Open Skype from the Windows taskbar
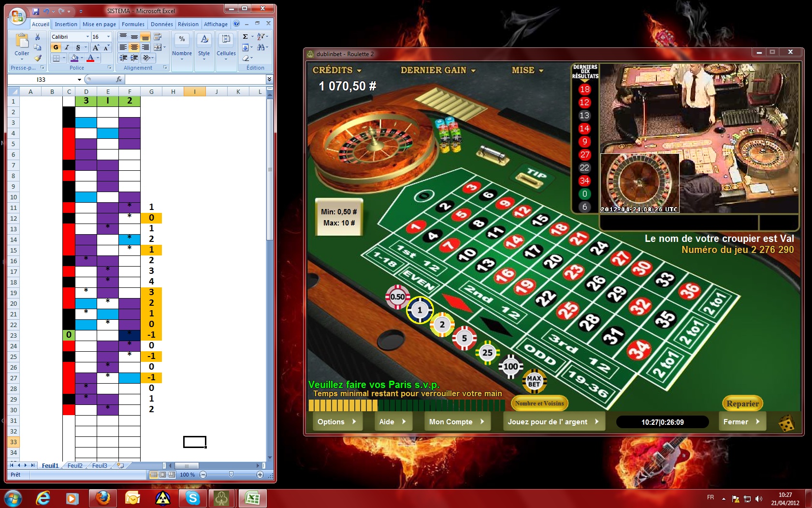This screenshot has width=812, height=508. coord(193,498)
